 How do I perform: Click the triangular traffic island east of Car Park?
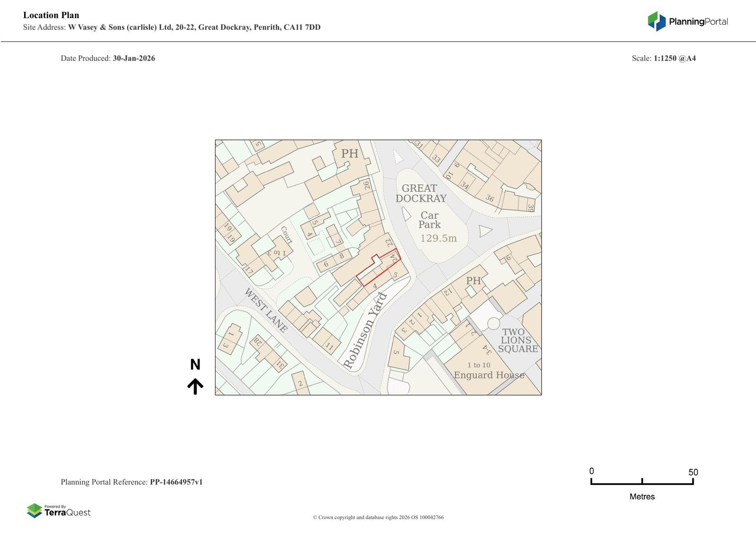click(484, 231)
